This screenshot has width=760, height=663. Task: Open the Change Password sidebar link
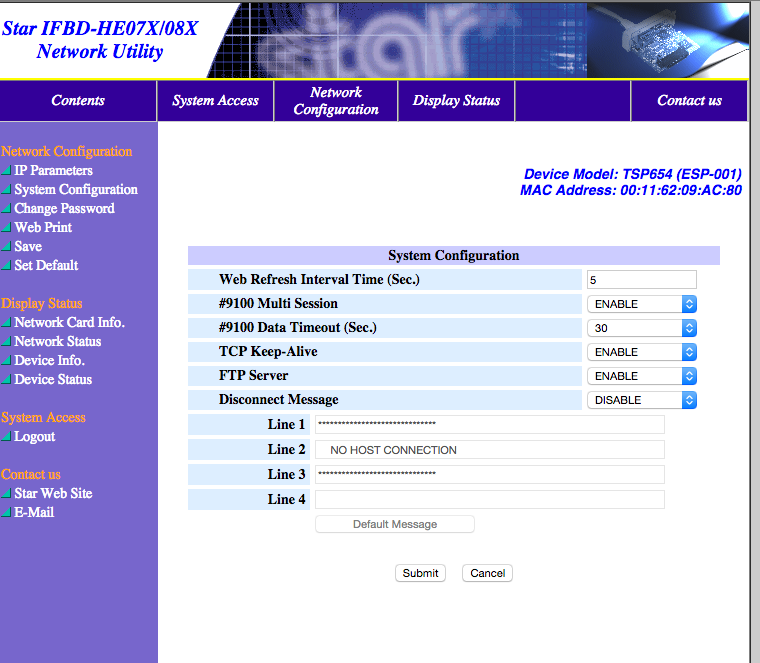point(64,209)
